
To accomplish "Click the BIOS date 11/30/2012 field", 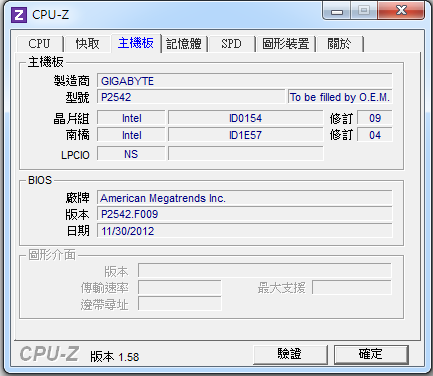I will pos(245,231).
